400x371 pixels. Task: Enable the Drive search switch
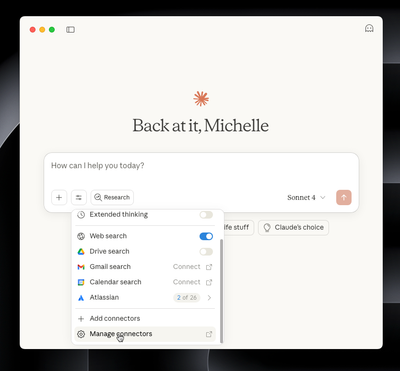point(206,252)
